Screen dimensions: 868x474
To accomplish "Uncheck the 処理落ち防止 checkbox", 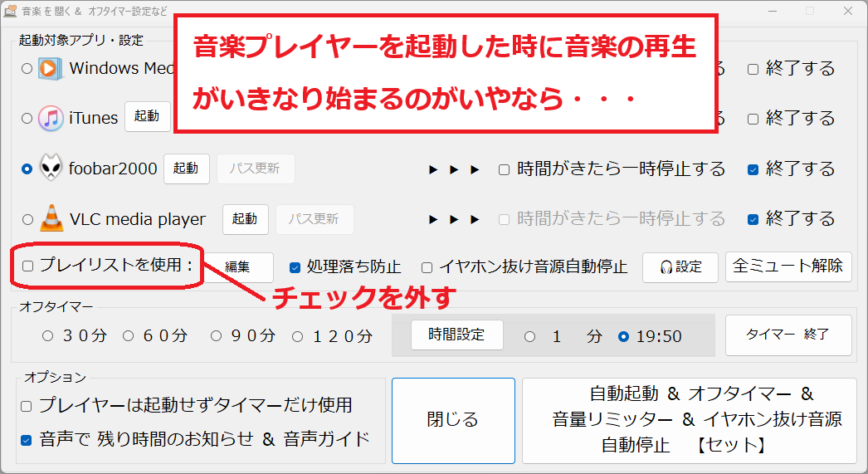I will [295, 267].
